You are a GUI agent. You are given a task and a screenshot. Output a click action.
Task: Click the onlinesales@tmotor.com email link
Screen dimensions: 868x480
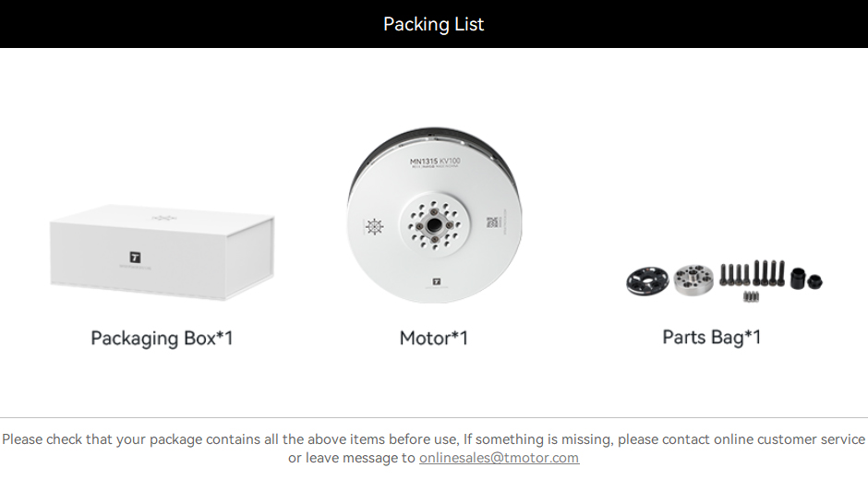pos(499,458)
